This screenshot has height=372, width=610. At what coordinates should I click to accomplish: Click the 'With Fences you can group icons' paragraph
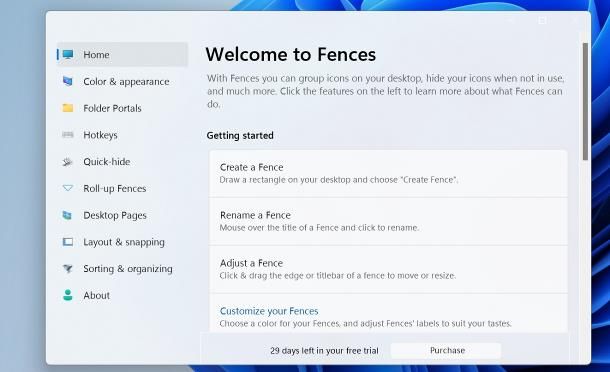(x=386, y=91)
